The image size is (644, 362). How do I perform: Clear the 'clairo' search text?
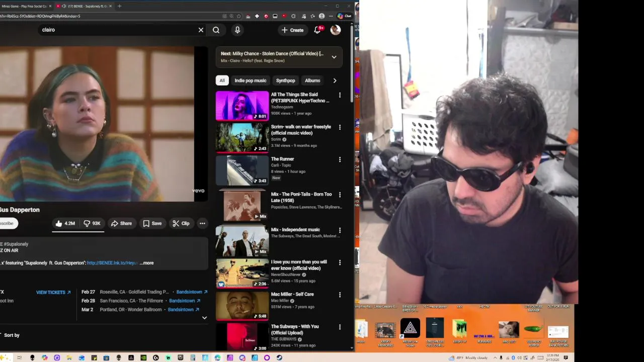(x=201, y=30)
